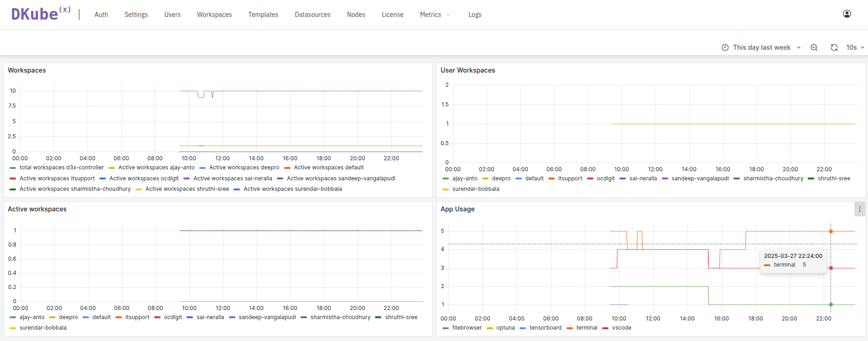Toggle the terminal series in App Usage legend

click(586, 328)
